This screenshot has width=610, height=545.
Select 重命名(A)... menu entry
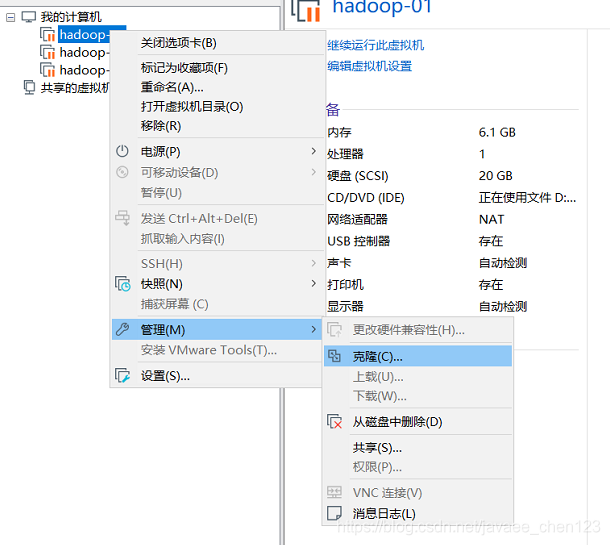tap(172, 87)
